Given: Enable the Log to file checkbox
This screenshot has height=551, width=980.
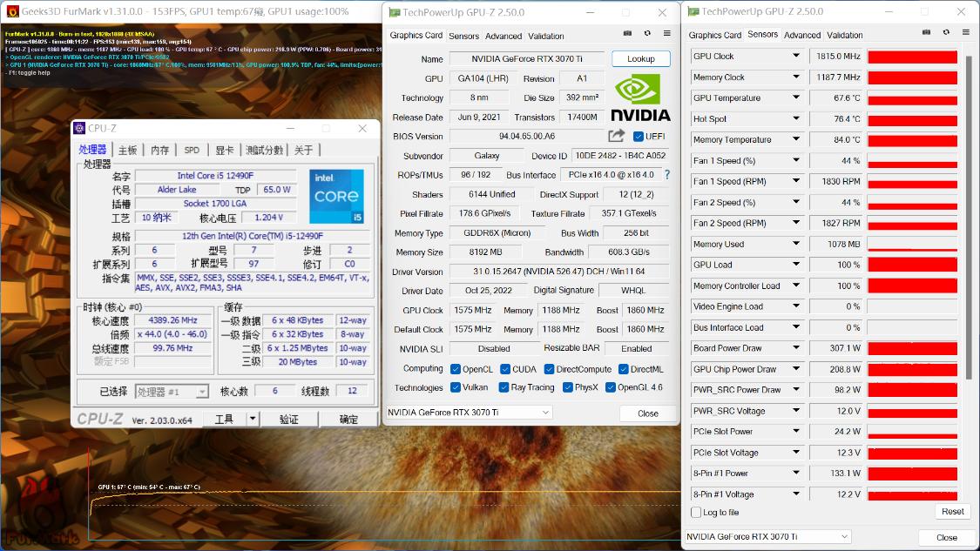Looking at the screenshot, I should click(696, 513).
